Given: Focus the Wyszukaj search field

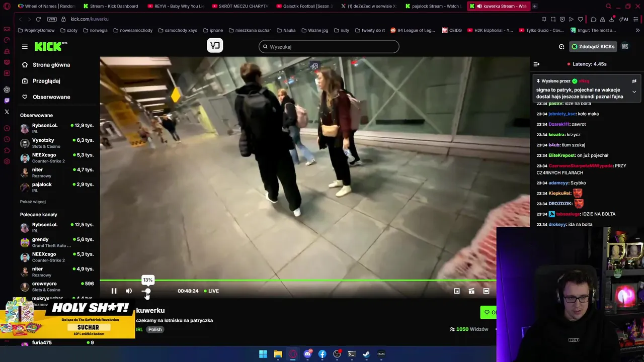Looking at the screenshot, I should (329, 47).
